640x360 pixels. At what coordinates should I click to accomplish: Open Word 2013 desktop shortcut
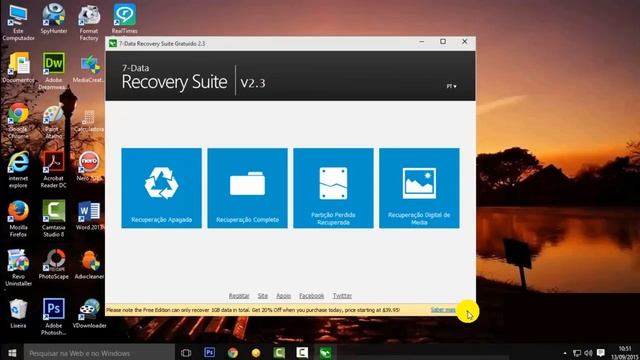click(89, 216)
